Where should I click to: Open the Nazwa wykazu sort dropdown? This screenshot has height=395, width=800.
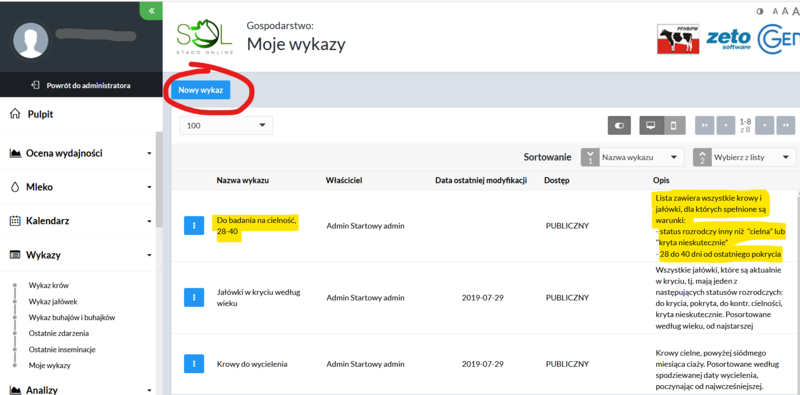(x=642, y=157)
